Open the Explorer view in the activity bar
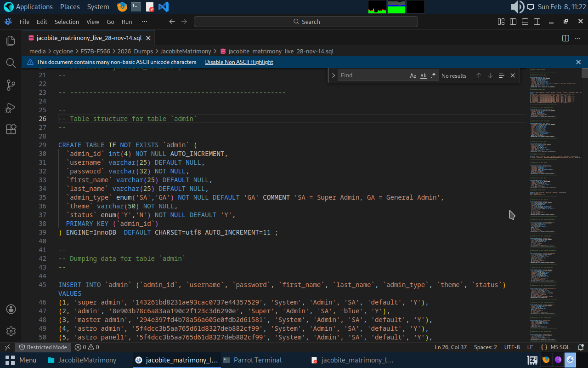The image size is (588, 368). pyautogui.click(x=11, y=40)
